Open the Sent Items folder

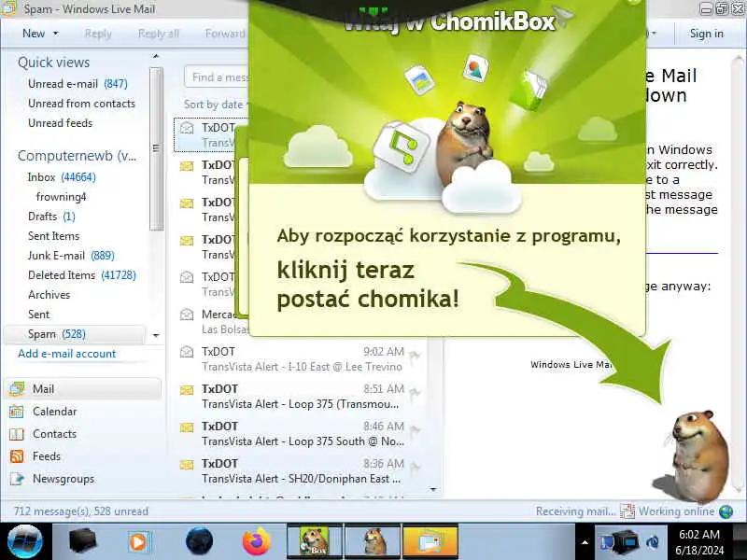tap(53, 236)
